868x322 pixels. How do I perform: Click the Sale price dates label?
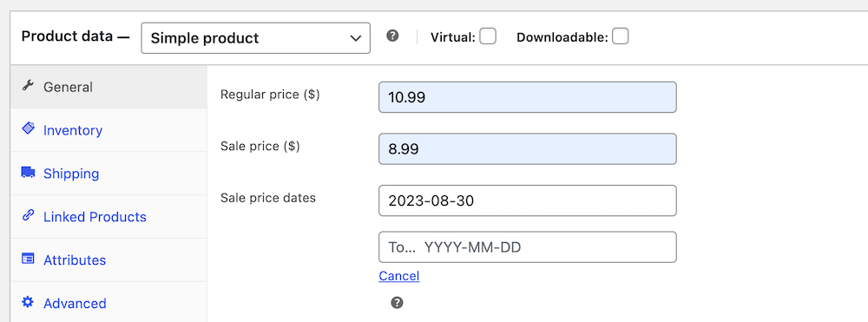pos(268,198)
